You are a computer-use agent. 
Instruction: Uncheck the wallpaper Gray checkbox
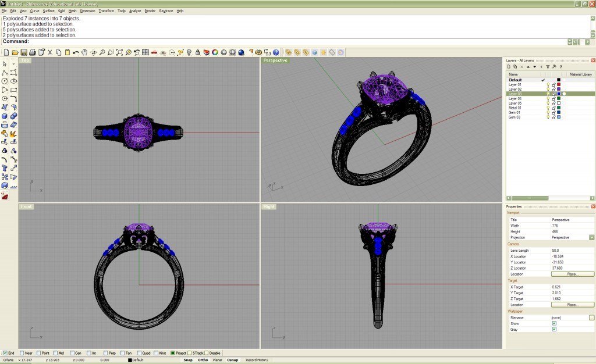point(554,329)
